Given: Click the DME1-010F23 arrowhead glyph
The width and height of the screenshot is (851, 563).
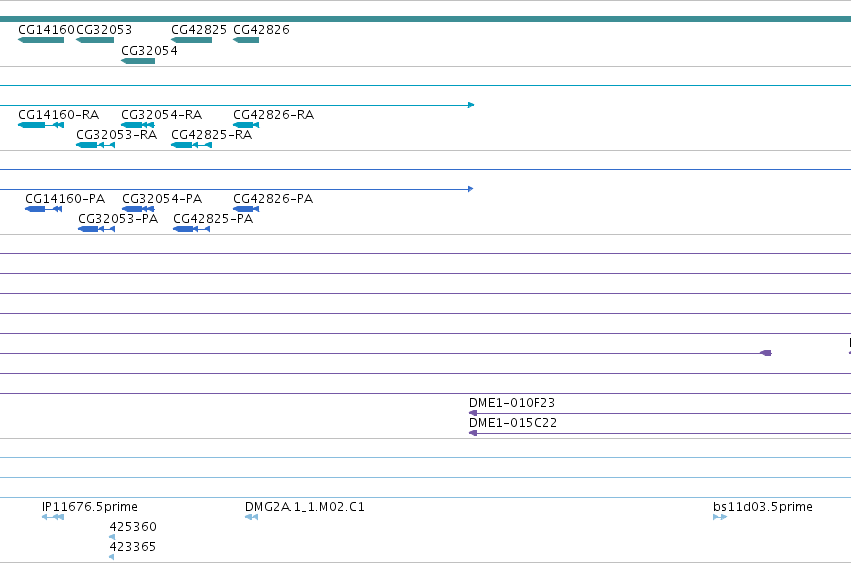Looking at the screenshot, I should pyautogui.click(x=473, y=413).
